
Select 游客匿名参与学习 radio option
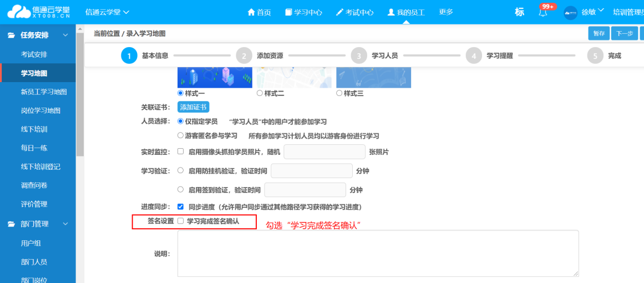tap(180, 135)
